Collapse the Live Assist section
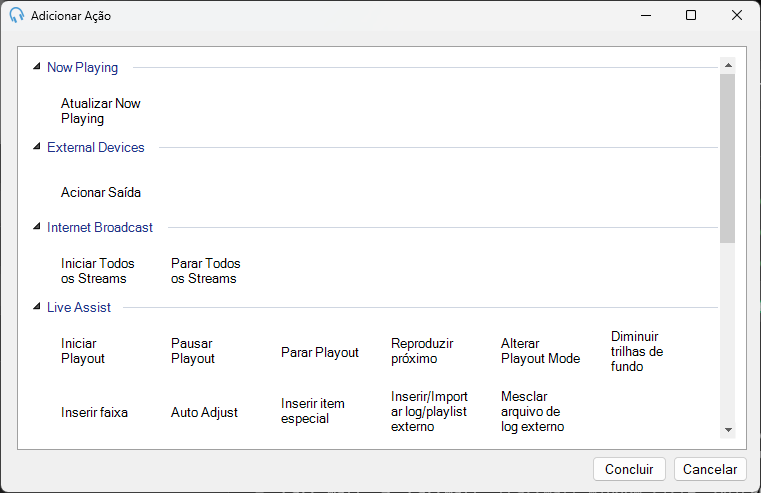The image size is (761, 493). point(37,307)
